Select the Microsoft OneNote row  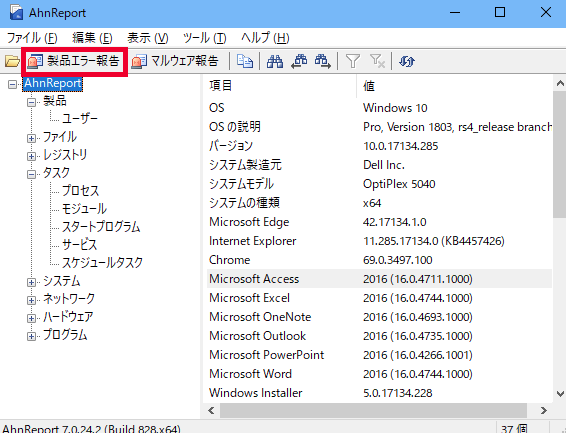tap(379, 317)
